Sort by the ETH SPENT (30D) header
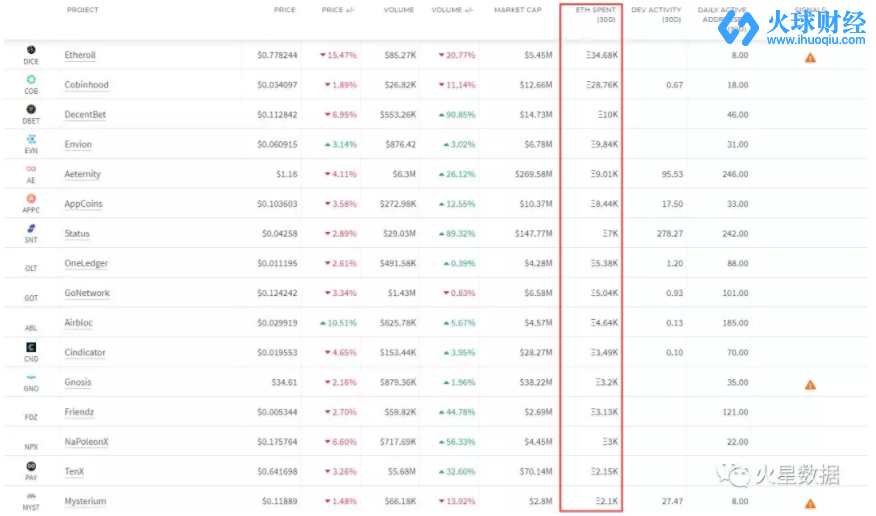The height and width of the screenshot is (516, 876). pyautogui.click(x=596, y=15)
